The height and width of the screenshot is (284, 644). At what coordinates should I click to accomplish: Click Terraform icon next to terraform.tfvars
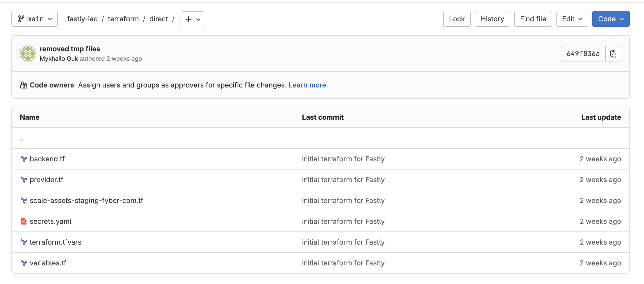pos(24,242)
